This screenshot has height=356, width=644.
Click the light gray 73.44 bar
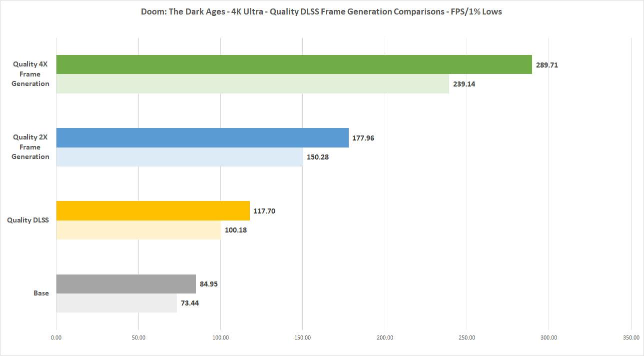(x=116, y=303)
